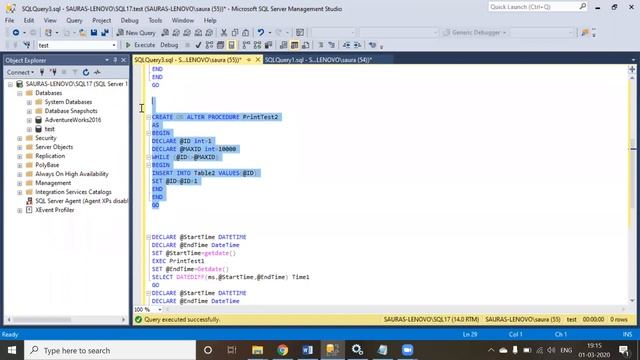The image size is (640, 360).
Task: Comment out the selected lines
Action: point(321,45)
